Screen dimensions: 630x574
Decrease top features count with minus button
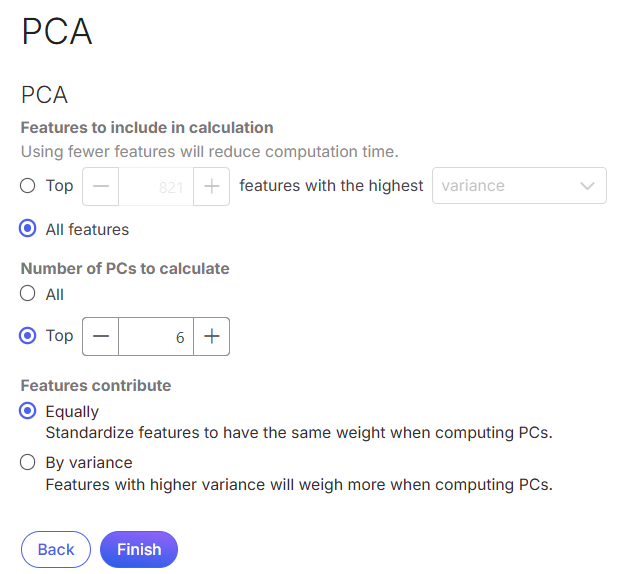click(101, 186)
